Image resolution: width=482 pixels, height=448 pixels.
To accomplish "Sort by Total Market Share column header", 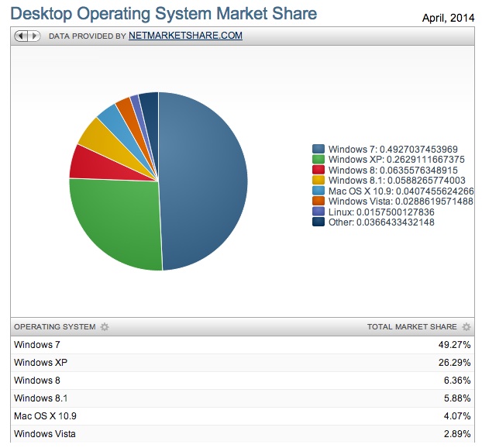I will [x=412, y=327].
